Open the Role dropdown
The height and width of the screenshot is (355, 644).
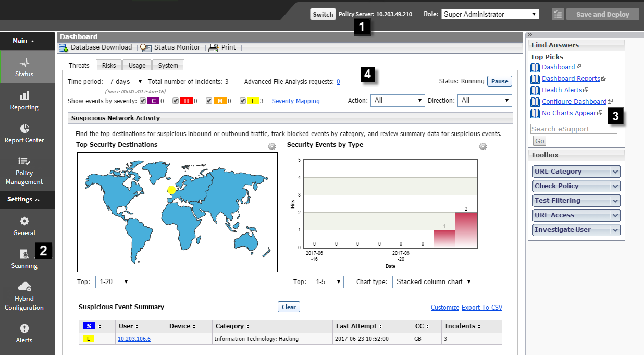[x=490, y=14]
